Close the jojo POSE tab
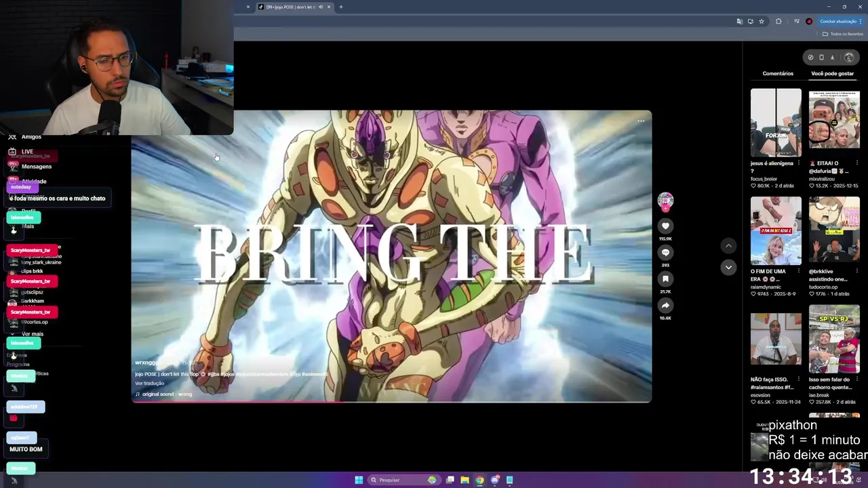 (x=329, y=7)
